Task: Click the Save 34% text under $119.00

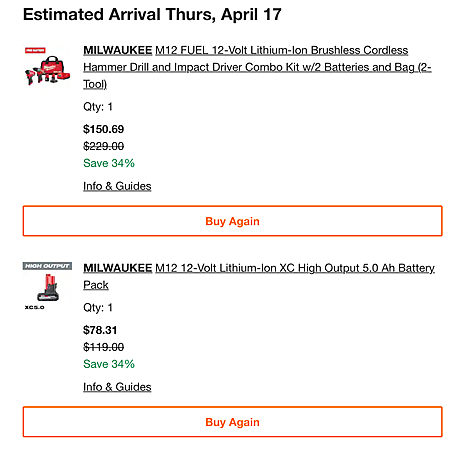Action: (x=109, y=364)
